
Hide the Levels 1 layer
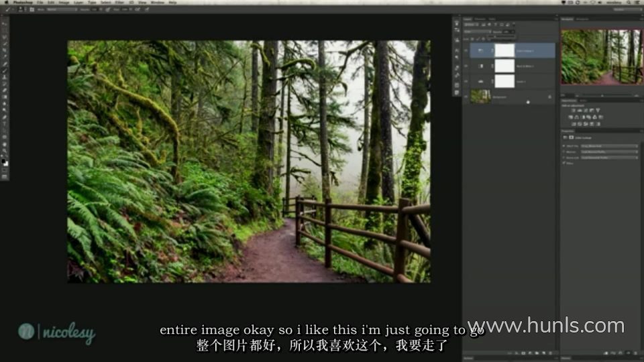point(466,81)
